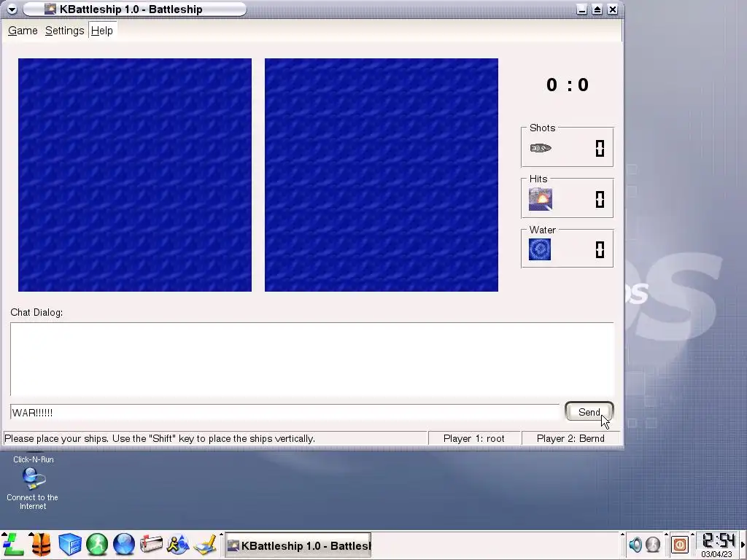
Task: Expand the taskbar arrow above the brush icon
Action: click(x=221, y=534)
